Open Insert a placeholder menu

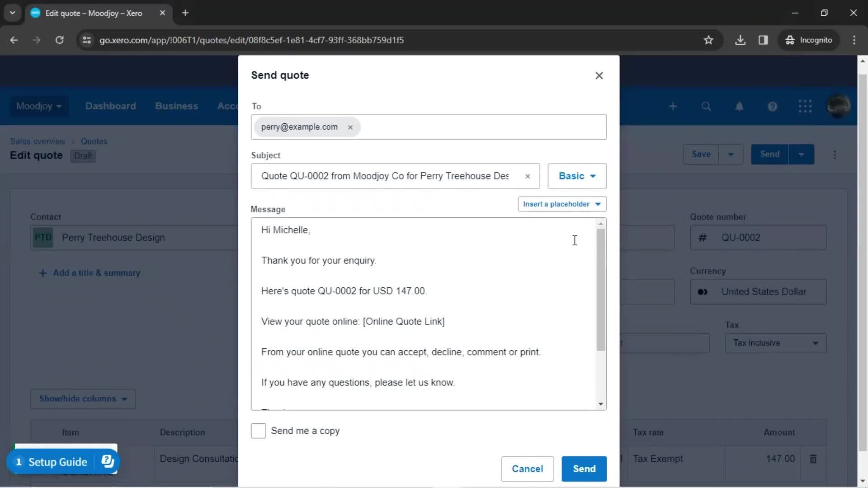pyautogui.click(x=562, y=204)
